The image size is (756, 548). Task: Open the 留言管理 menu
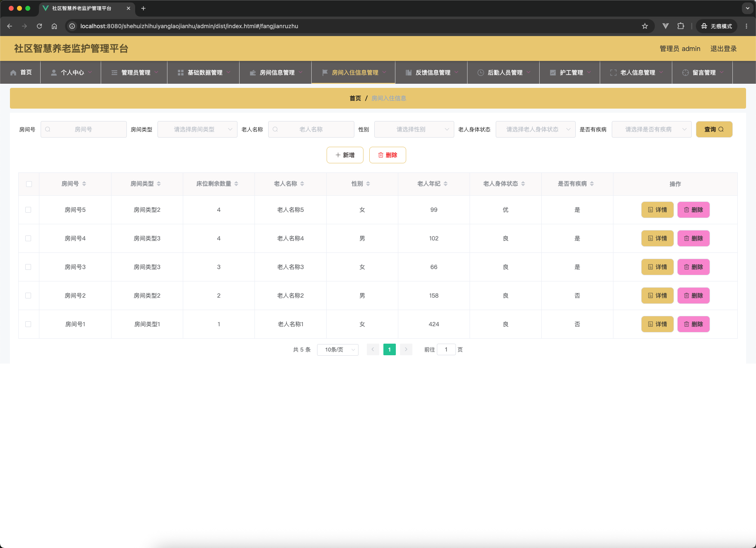point(703,73)
